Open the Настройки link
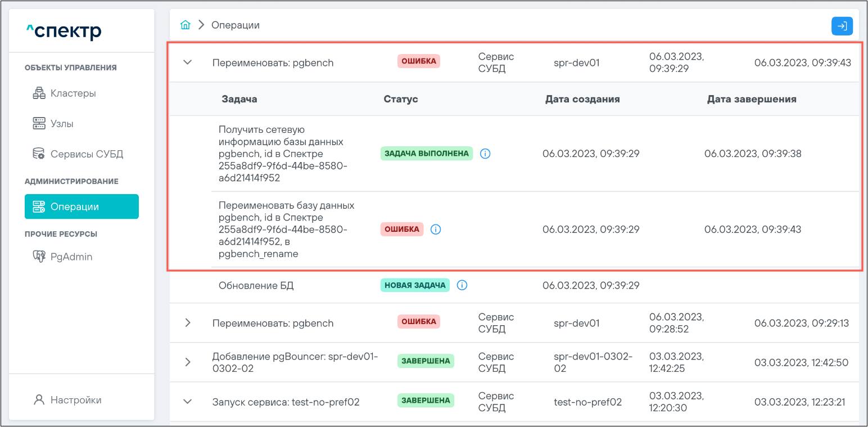 (76, 400)
